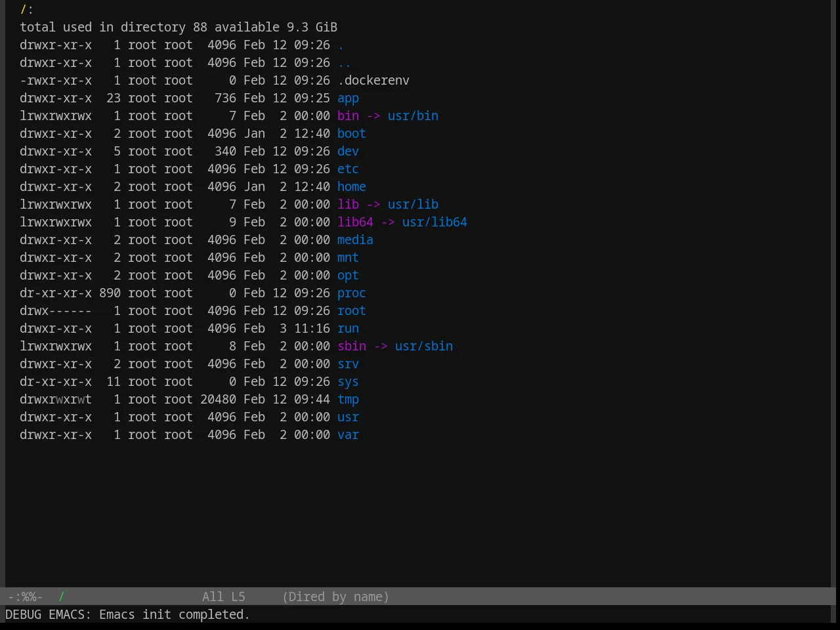Click the '/' buffer name in mode line
The width and height of the screenshot is (840, 630).
(62, 597)
